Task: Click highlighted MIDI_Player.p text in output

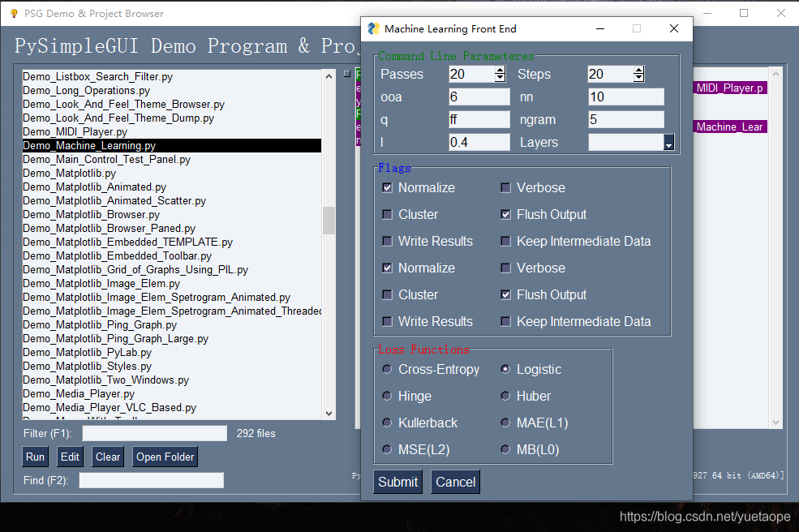Action: point(729,88)
